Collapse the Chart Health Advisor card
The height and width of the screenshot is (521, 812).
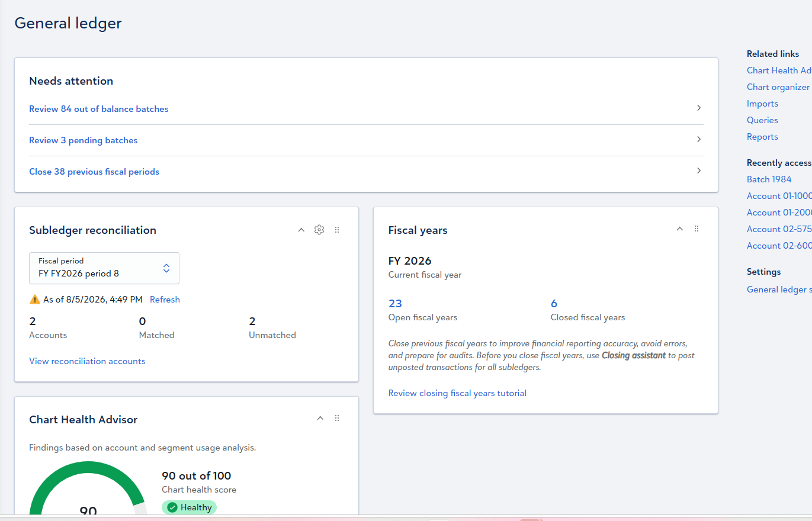(x=320, y=418)
